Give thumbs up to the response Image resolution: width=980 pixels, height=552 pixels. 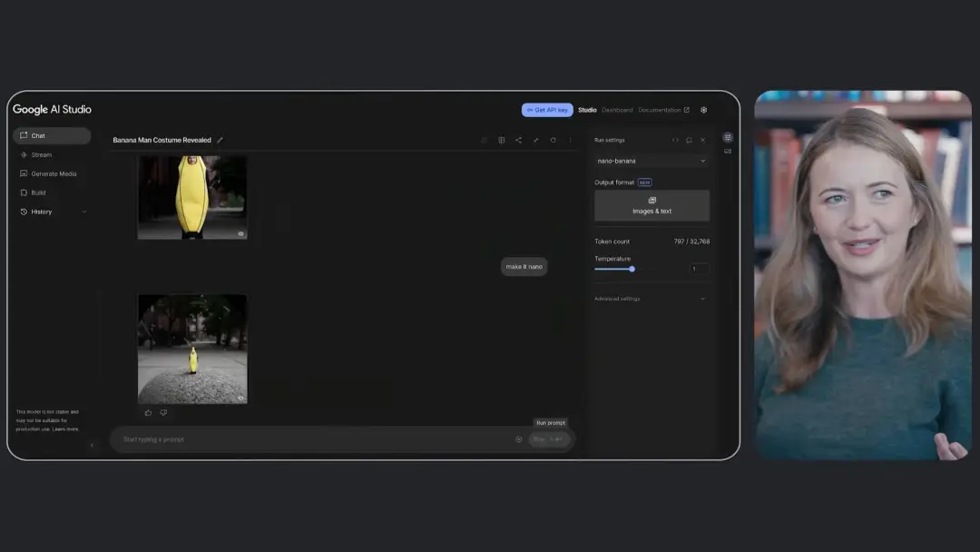[148, 412]
